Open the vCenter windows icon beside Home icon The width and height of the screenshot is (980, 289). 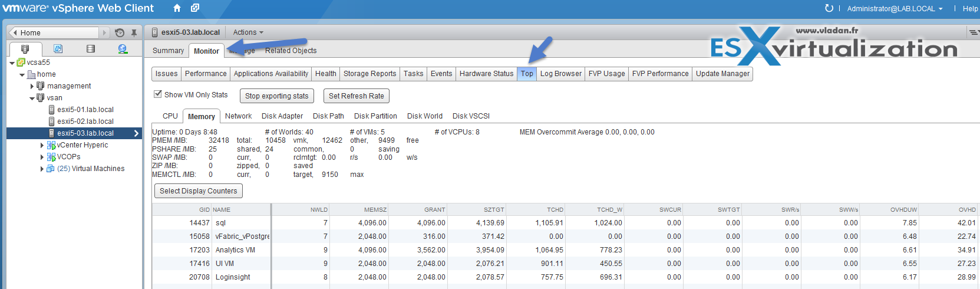pos(195,8)
